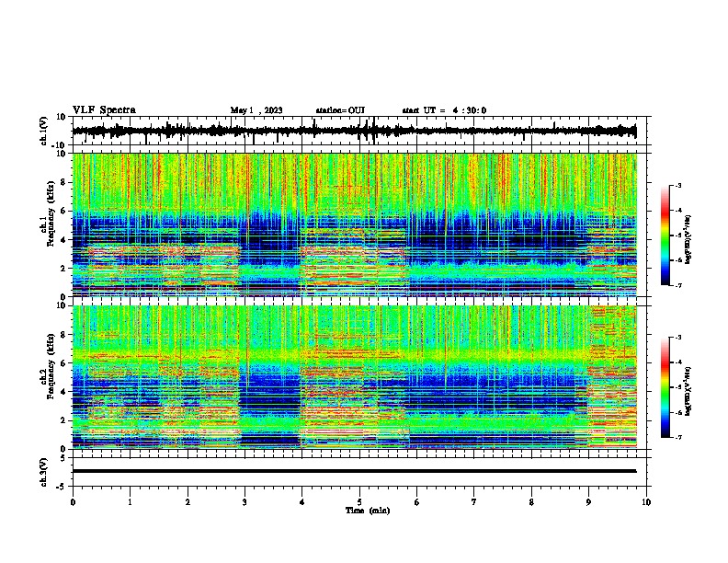Click the ch.1(V) axis label

tap(44, 131)
